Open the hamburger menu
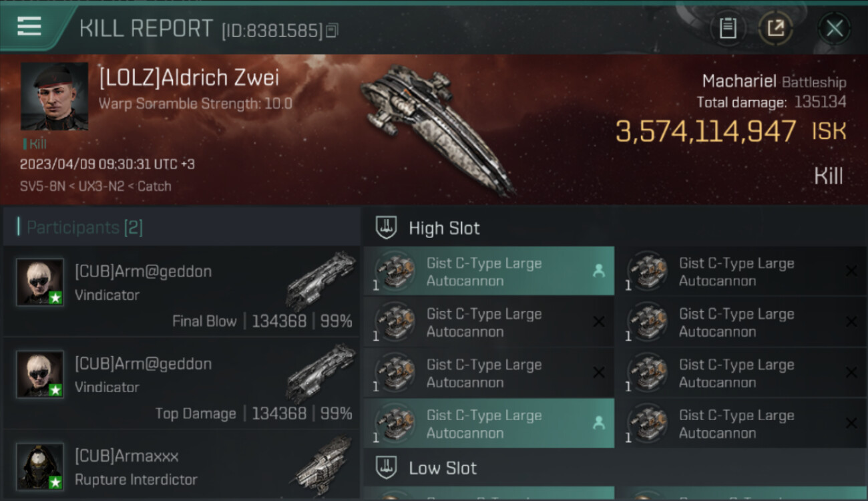The height and width of the screenshot is (501, 868). pyautogui.click(x=29, y=27)
